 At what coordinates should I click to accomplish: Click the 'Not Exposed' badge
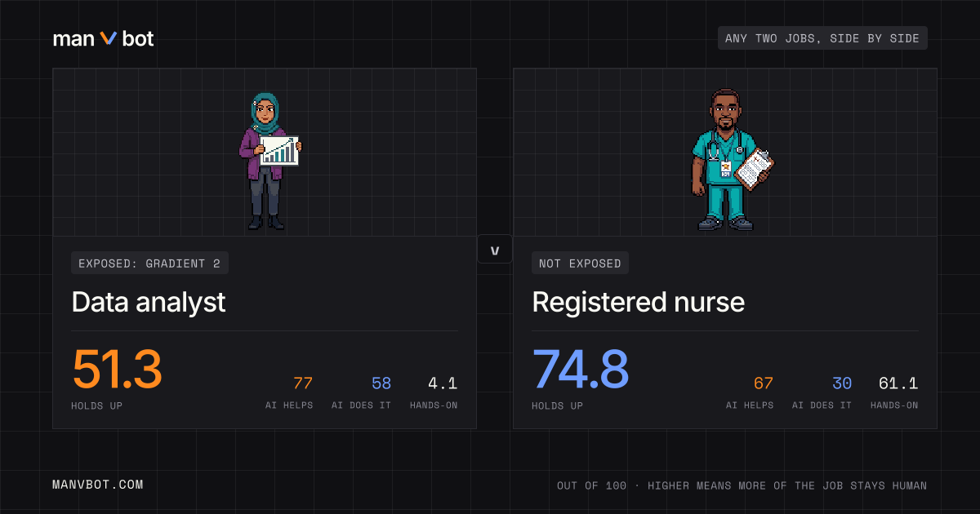click(x=581, y=263)
